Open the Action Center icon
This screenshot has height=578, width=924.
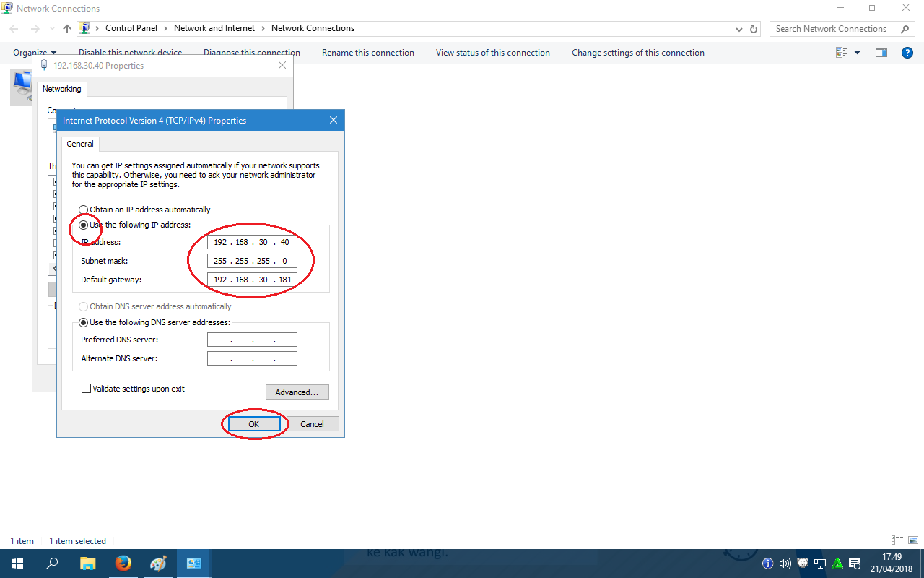(x=855, y=563)
